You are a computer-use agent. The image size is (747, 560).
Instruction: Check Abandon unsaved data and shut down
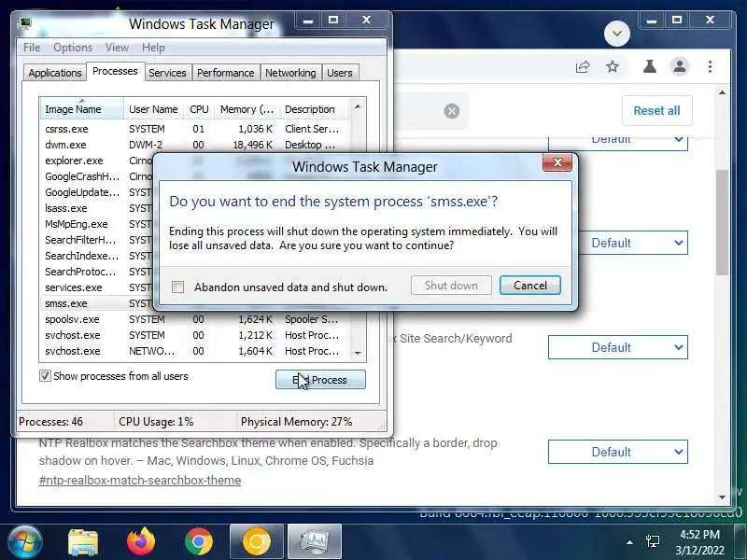tap(177, 287)
